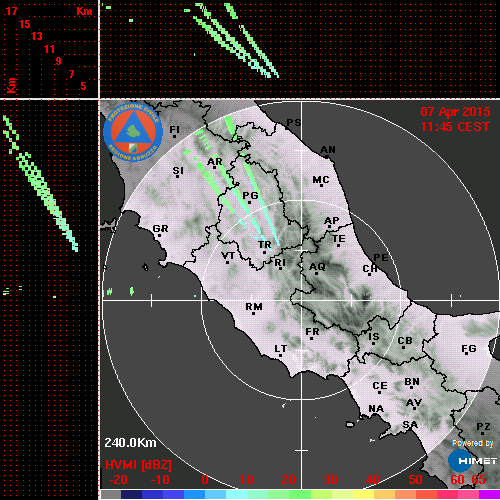Click the VT city label

[228, 256]
